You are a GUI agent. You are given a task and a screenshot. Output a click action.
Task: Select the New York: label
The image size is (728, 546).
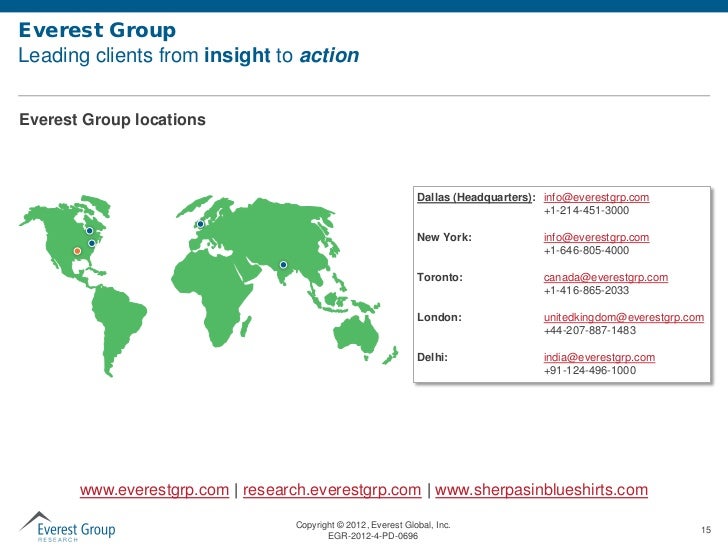click(444, 237)
